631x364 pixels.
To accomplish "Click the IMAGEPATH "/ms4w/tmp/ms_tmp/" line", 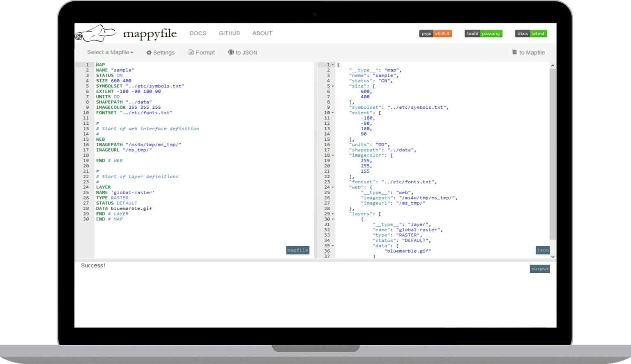I will pos(139,145).
